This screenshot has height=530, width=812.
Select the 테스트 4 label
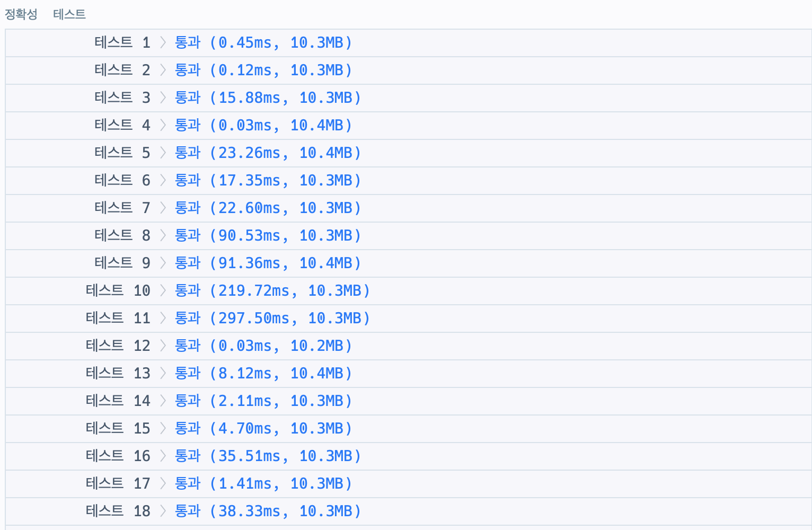[122, 125]
